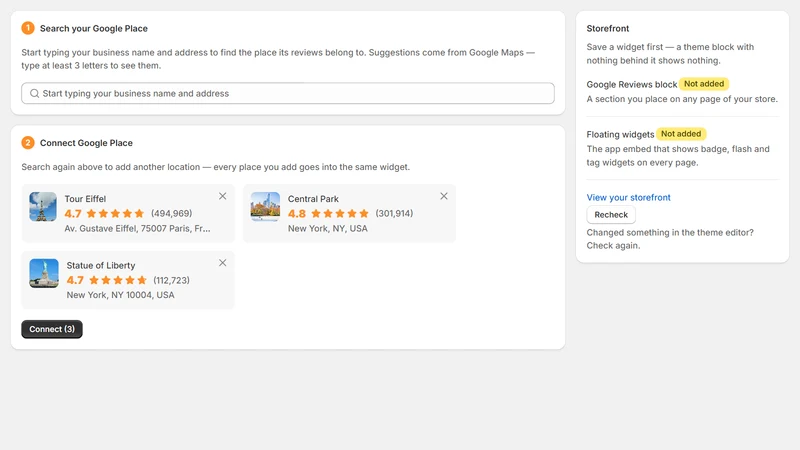Click the Connect (3) button
Screen dimensions: 800x450
pyautogui.click(x=52, y=329)
